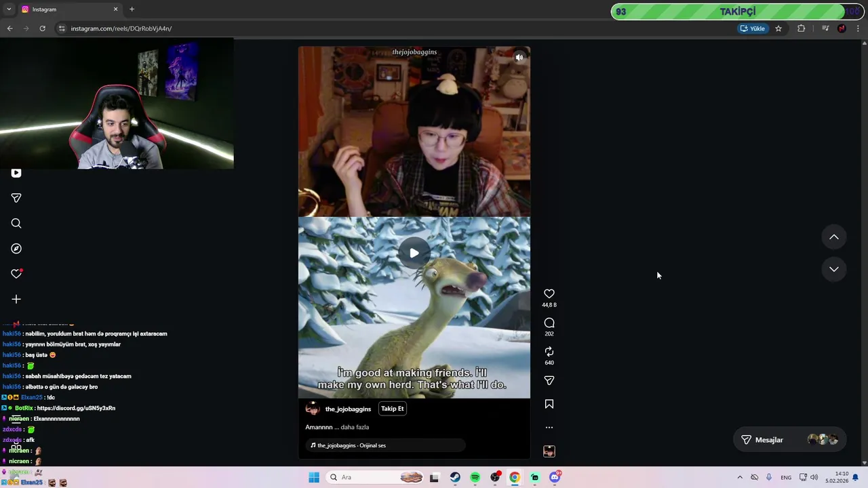
Task: Open the volume control in system tray
Action: pyautogui.click(x=814, y=477)
